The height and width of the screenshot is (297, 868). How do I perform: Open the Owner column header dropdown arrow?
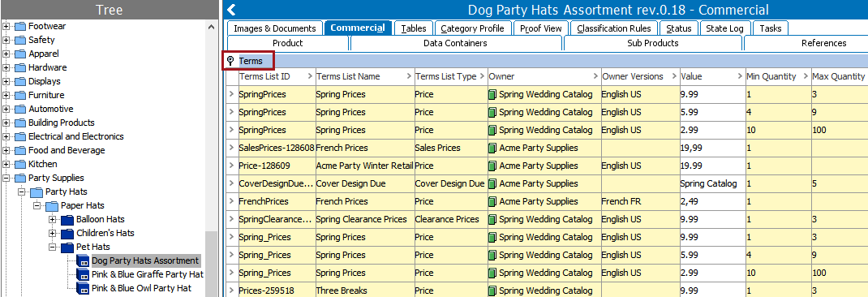[595, 76]
